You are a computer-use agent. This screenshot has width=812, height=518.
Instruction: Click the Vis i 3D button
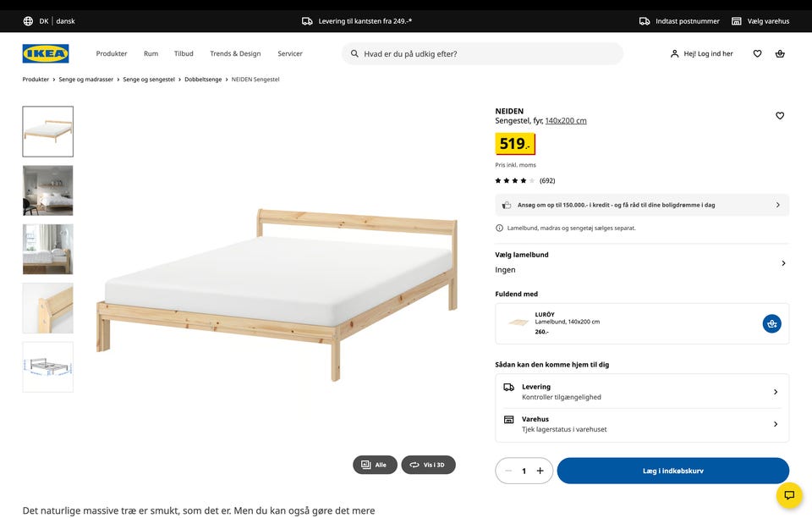(x=428, y=465)
